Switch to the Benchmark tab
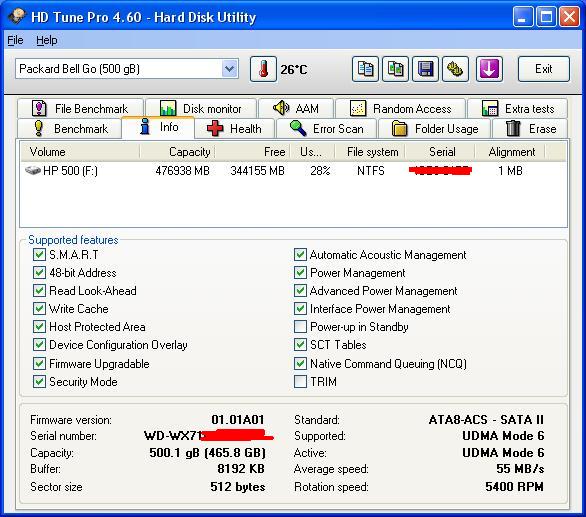The width and height of the screenshot is (586, 517). tap(70, 129)
